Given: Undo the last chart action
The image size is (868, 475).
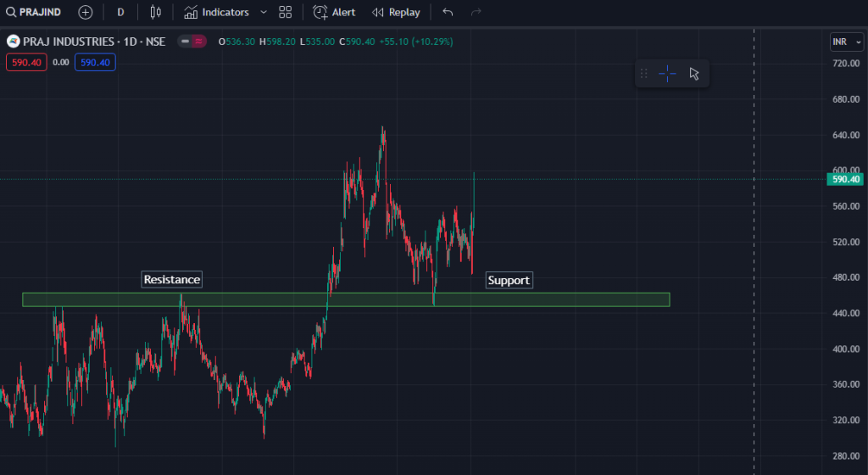Looking at the screenshot, I should (448, 12).
